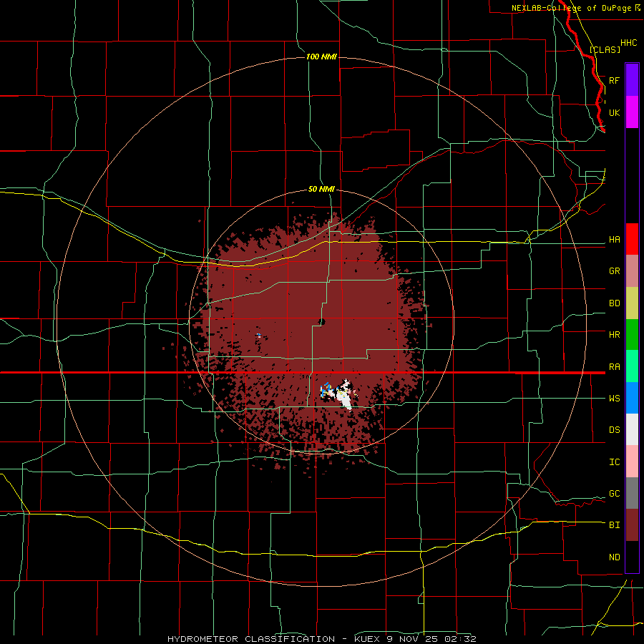This screenshot has height=644, width=644.
Task: Click the BI dark red legend swatch
Action: 632,525
